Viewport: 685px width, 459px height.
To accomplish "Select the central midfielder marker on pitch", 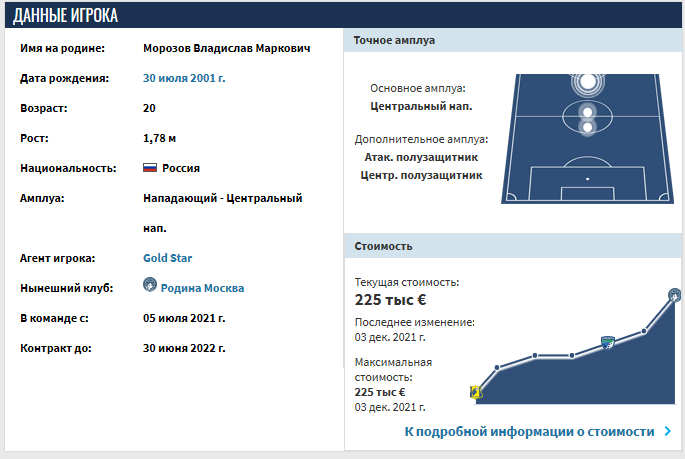I will (587, 127).
